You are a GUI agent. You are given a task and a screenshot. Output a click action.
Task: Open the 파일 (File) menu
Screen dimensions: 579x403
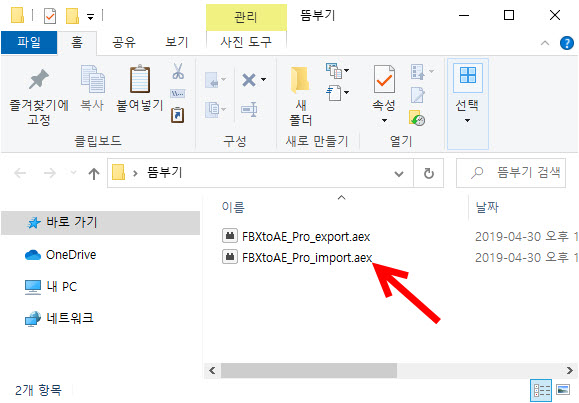[x=29, y=42]
